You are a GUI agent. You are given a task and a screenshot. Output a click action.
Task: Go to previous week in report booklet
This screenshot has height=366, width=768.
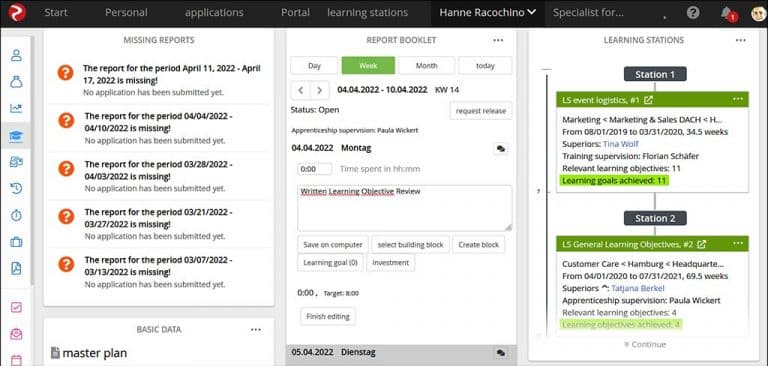click(x=301, y=90)
